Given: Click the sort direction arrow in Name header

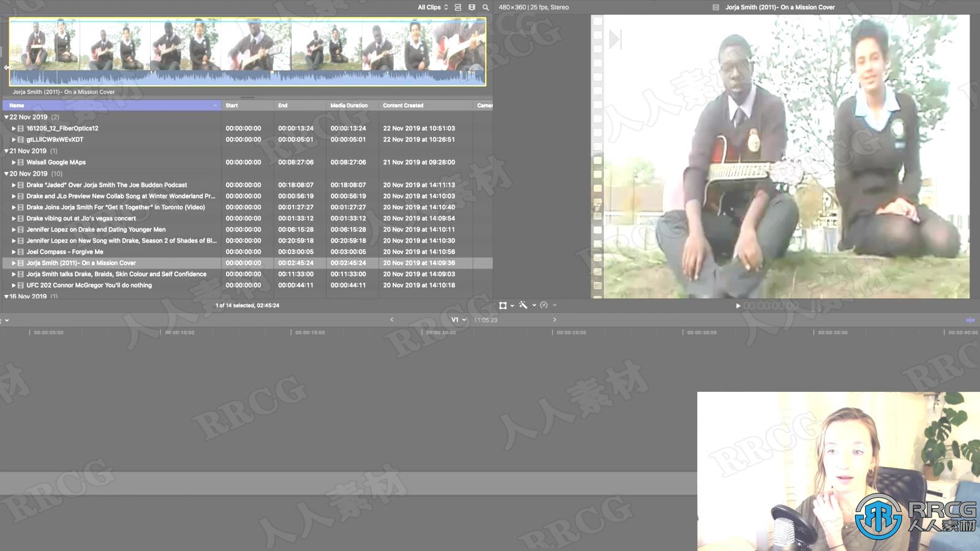Looking at the screenshot, I should click(215, 106).
